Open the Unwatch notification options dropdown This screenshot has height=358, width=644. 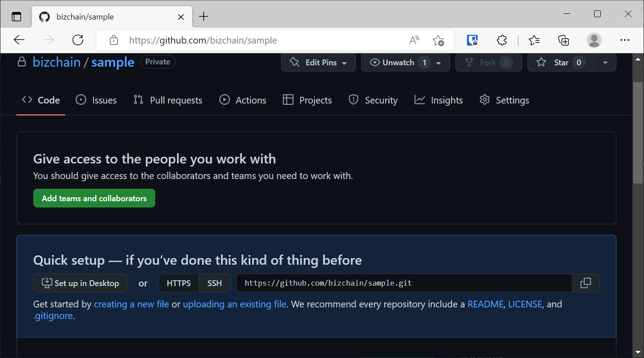(439, 62)
